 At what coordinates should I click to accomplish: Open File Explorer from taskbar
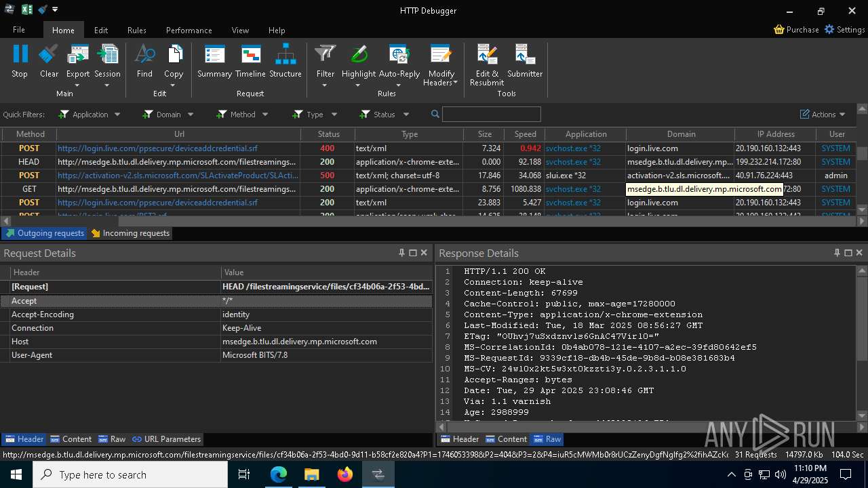(311, 474)
